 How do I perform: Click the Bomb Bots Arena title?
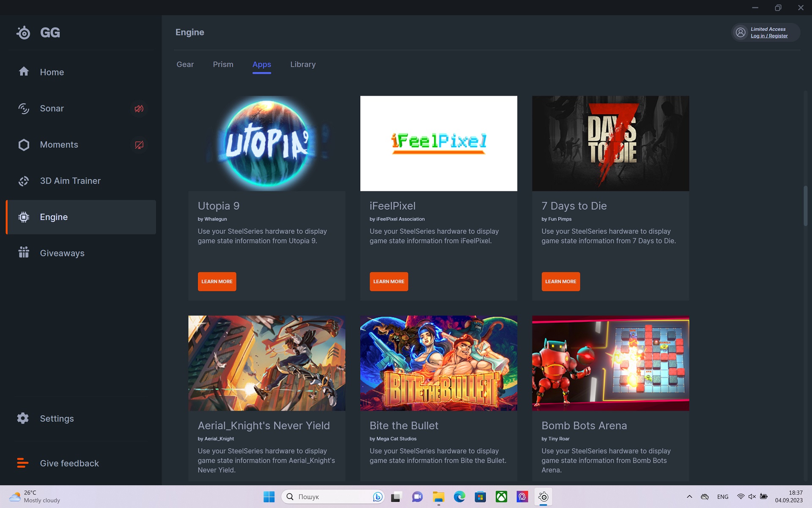click(584, 425)
